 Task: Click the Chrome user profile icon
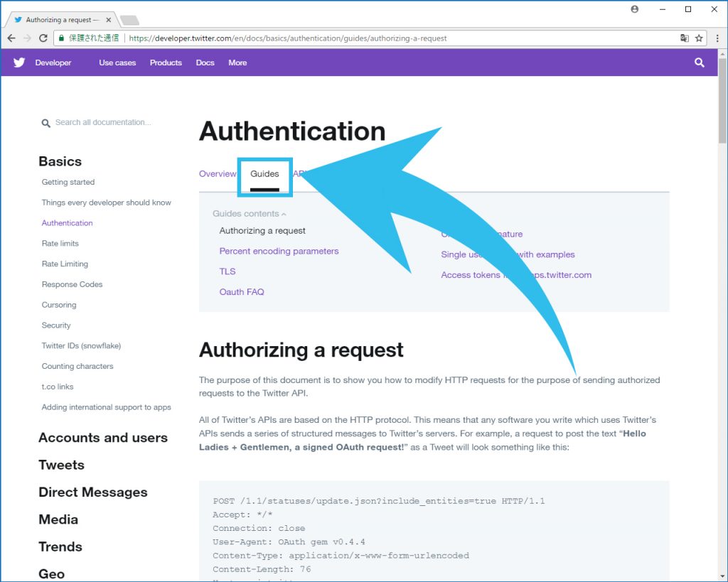pyautogui.click(x=635, y=9)
